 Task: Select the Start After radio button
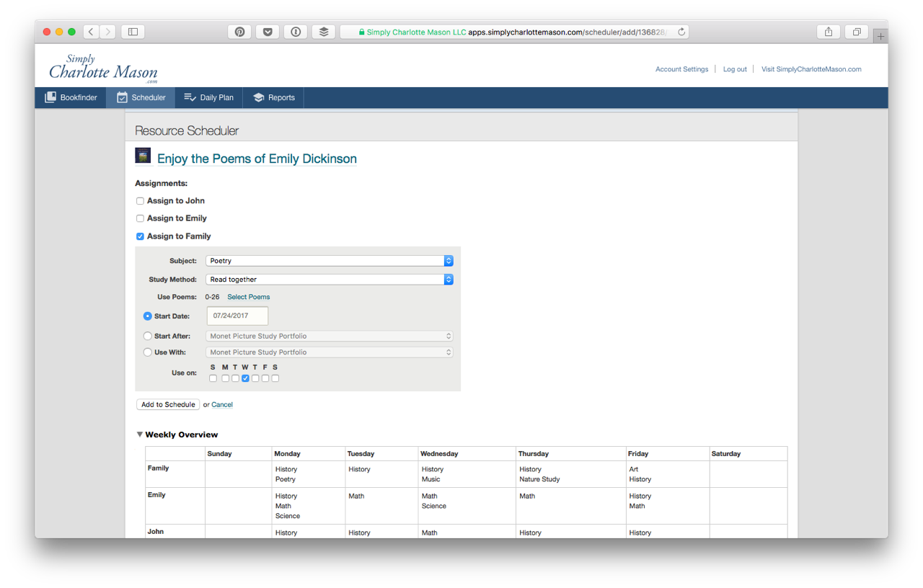[x=148, y=336]
